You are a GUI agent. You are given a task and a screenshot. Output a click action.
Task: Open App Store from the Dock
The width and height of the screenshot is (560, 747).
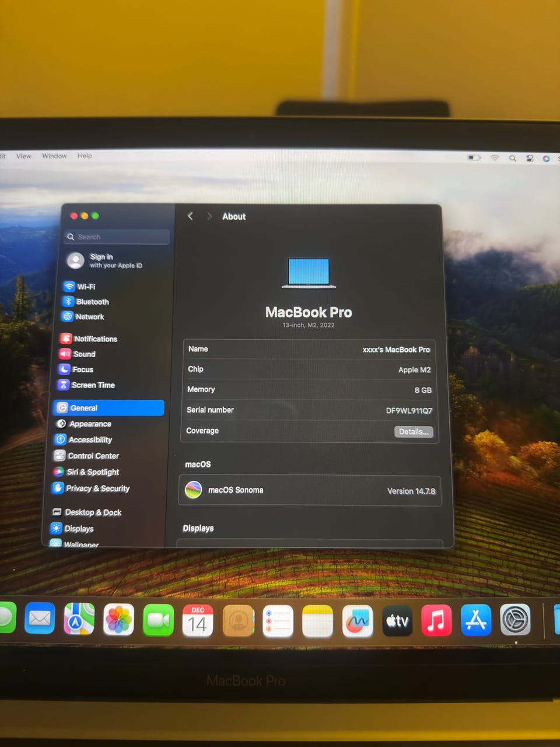[x=476, y=620]
